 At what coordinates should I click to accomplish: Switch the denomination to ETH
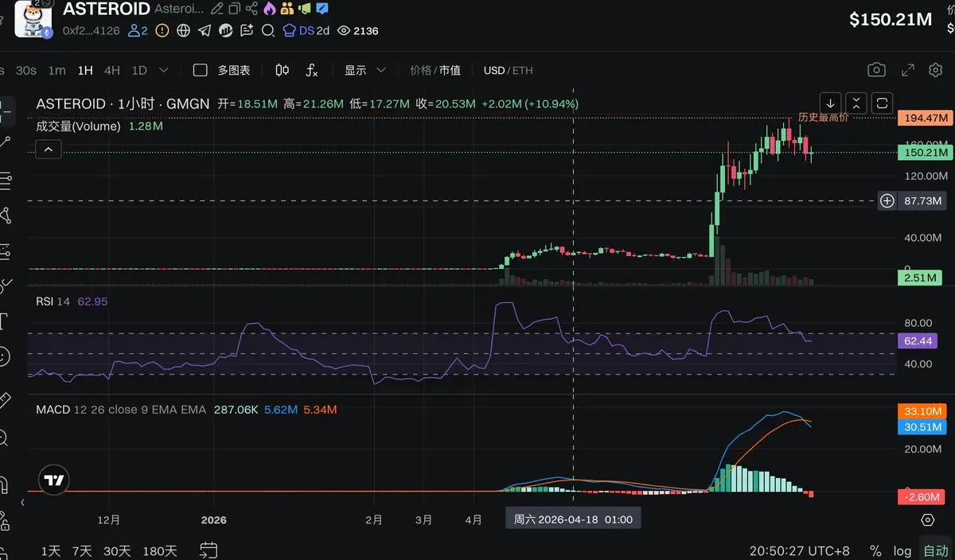coord(523,70)
